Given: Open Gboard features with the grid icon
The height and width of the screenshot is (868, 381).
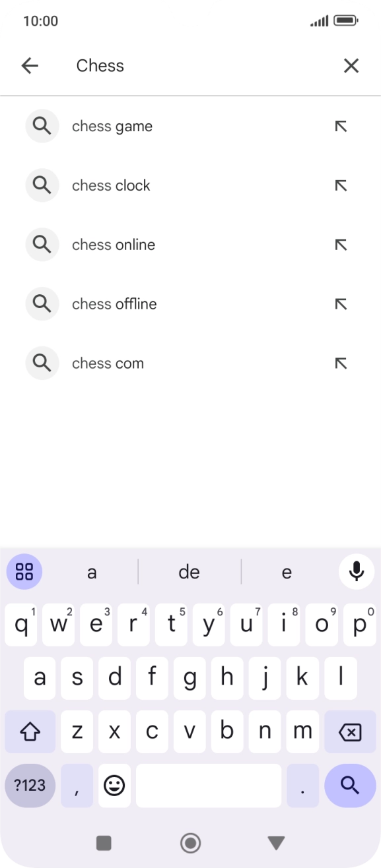Looking at the screenshot, I should (x=24, y=571).
